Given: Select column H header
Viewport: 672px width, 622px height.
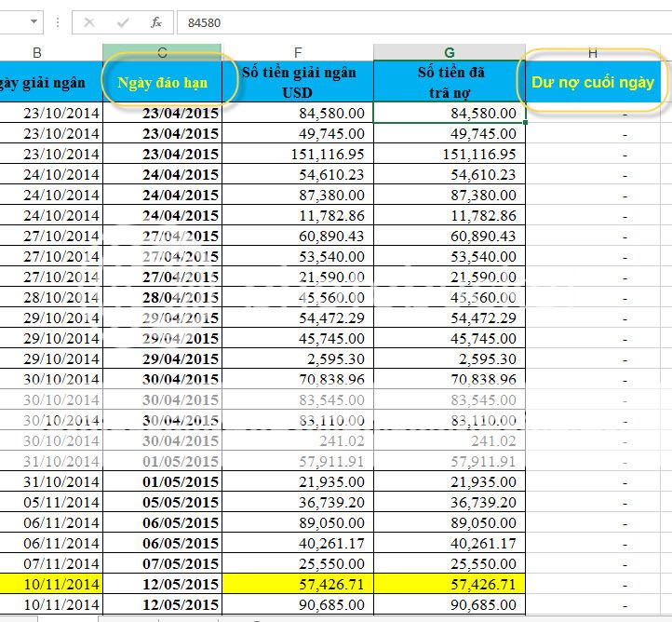Looking at the screenshot, I should pyautogui.click(x=593, y=52).
